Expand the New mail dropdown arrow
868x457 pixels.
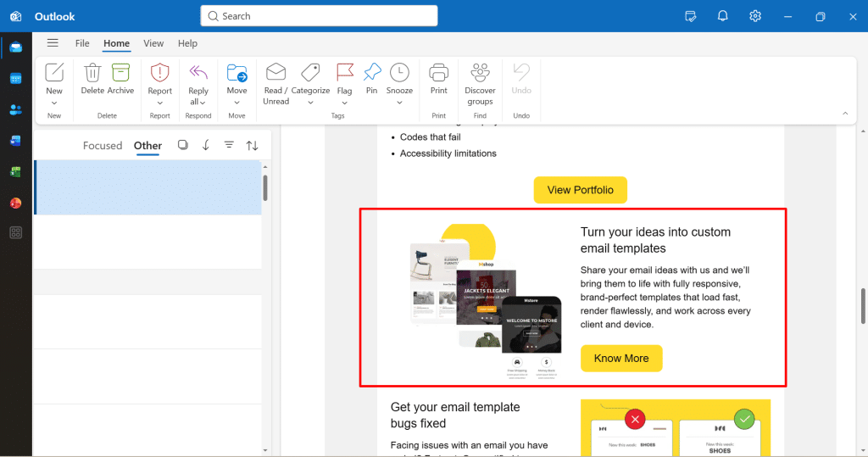[54, 103]
